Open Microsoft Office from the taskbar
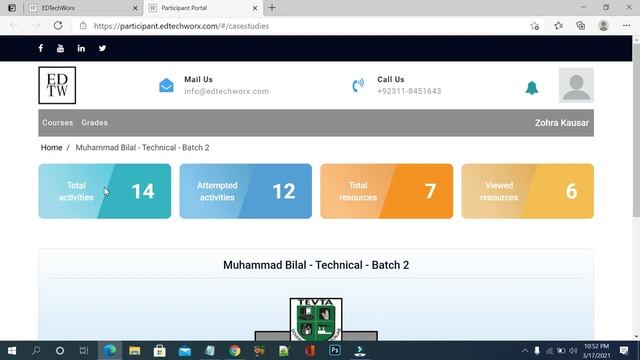This screenshot has height=360, width=640. click(x=310, y=351)
